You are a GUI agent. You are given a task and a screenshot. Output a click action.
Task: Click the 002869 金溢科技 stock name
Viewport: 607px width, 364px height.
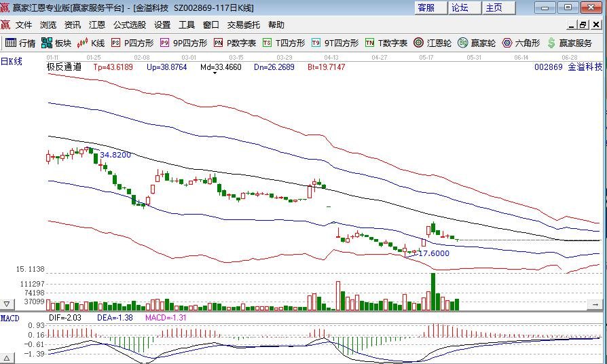point(568,67)
